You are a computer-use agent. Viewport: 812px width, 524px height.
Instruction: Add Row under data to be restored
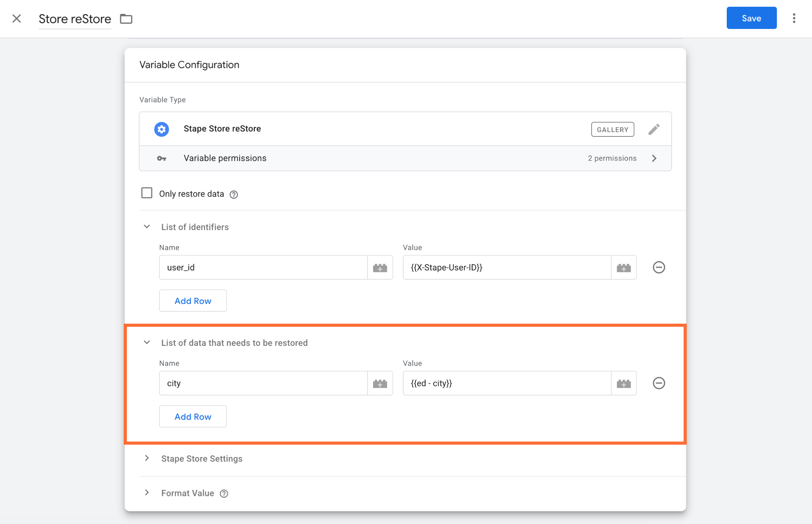pyautogui.click(x=193, y=417)
